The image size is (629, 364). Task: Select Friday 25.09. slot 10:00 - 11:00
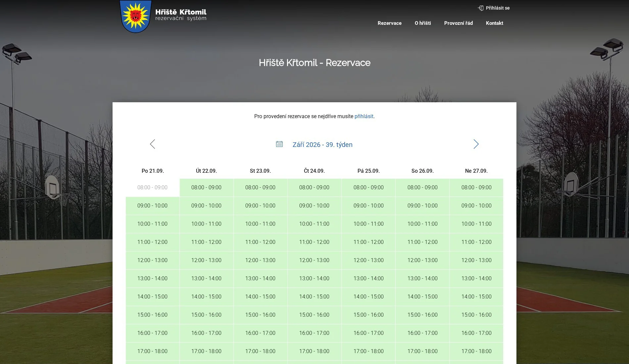tap(368, 224)
